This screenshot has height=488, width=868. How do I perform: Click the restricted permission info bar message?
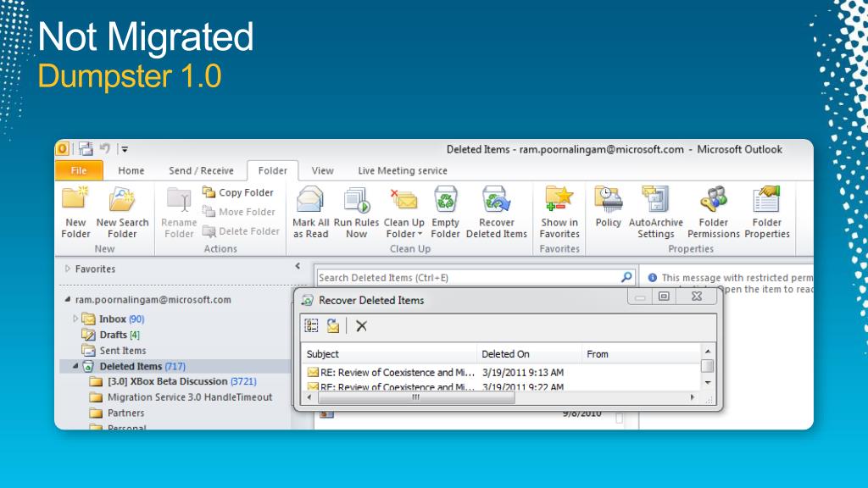(x=730, y=283)
